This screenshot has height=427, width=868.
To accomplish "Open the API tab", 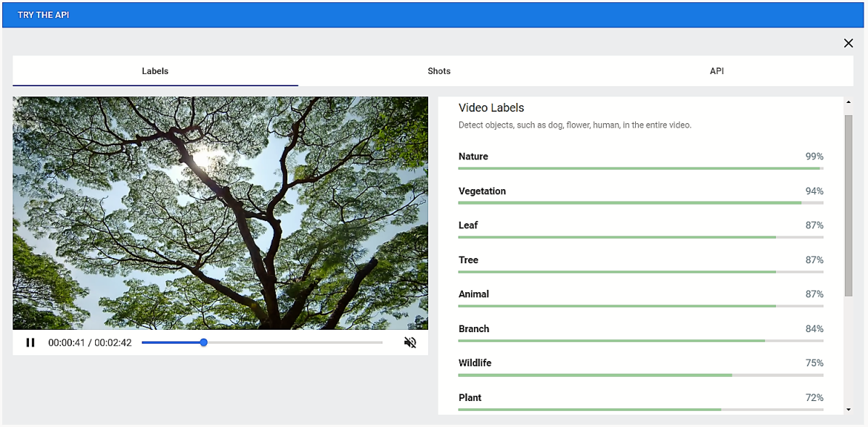I will coord(717,71).
